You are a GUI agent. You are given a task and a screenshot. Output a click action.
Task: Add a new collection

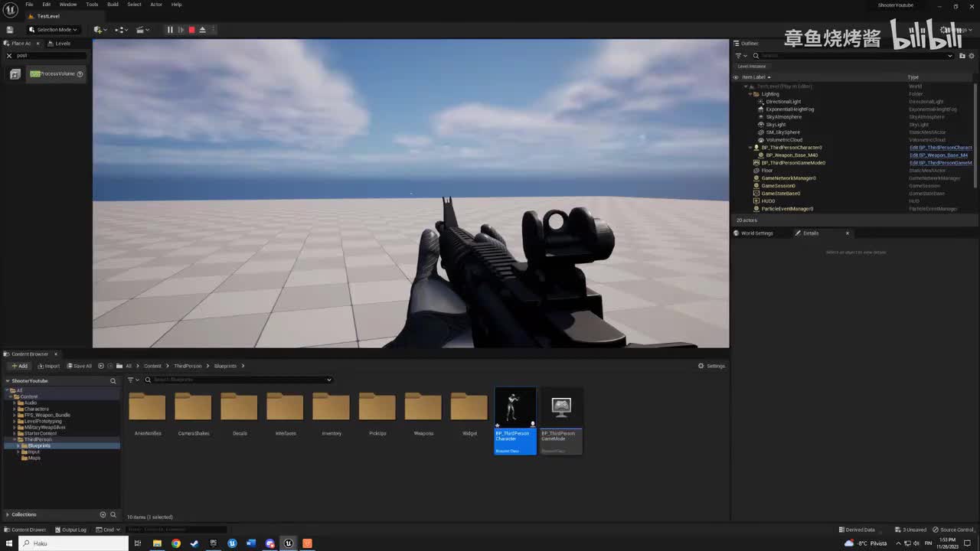(103, 514)
